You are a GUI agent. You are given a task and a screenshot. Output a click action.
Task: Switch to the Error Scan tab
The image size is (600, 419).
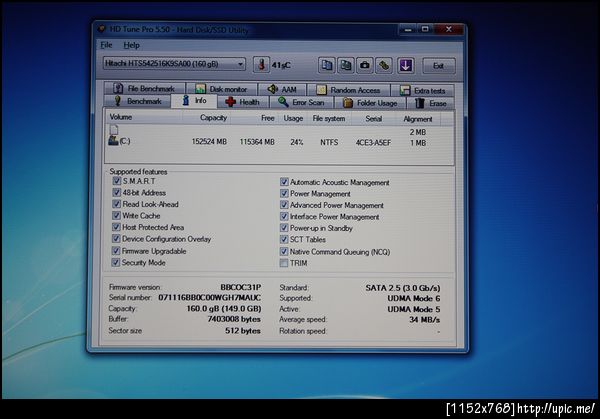tap(302, 103)
